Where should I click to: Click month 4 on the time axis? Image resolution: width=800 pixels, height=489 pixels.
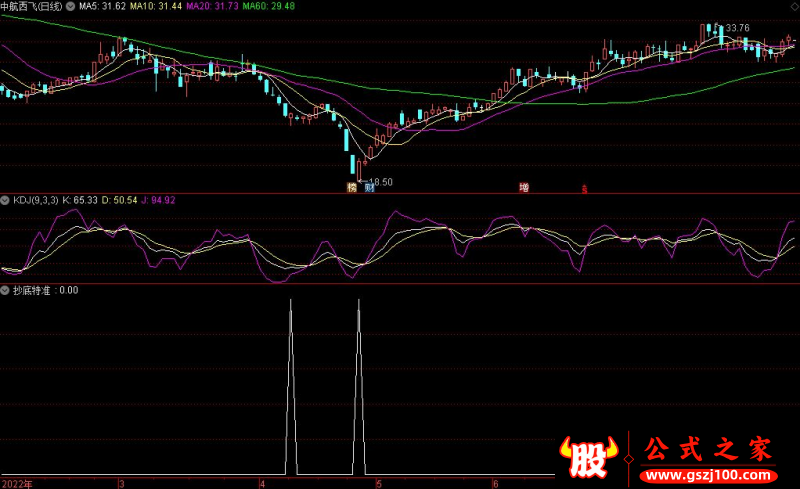click(x=262, y=483)
